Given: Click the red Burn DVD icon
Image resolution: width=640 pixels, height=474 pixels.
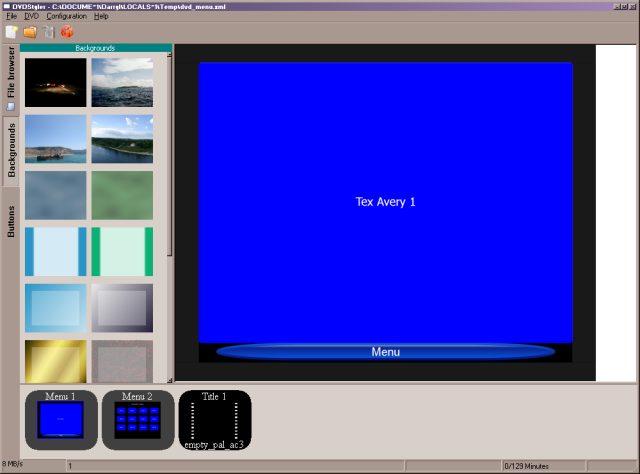Looking at the screenshot, I should tap(67, 32).
